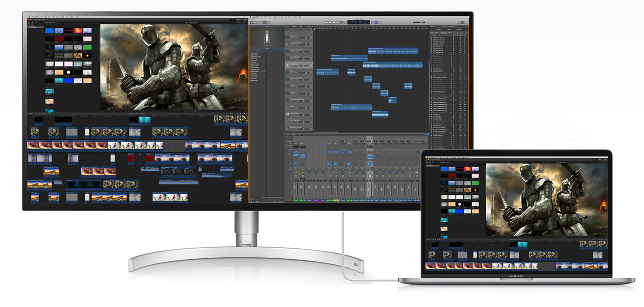Click volume slider on Logic's selected track header
644x307 pixels.
tap(304, 66)
